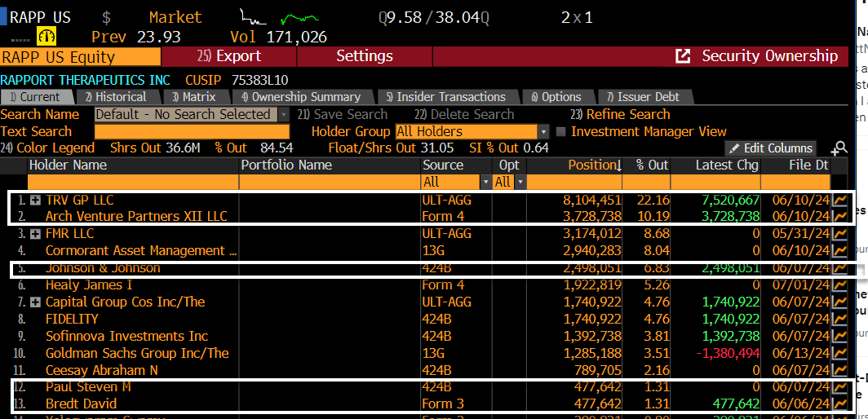This screenshot has width=868, height=419.
Task: Select the Cormorant Asset Management holder name
Action: pos(141,251)
